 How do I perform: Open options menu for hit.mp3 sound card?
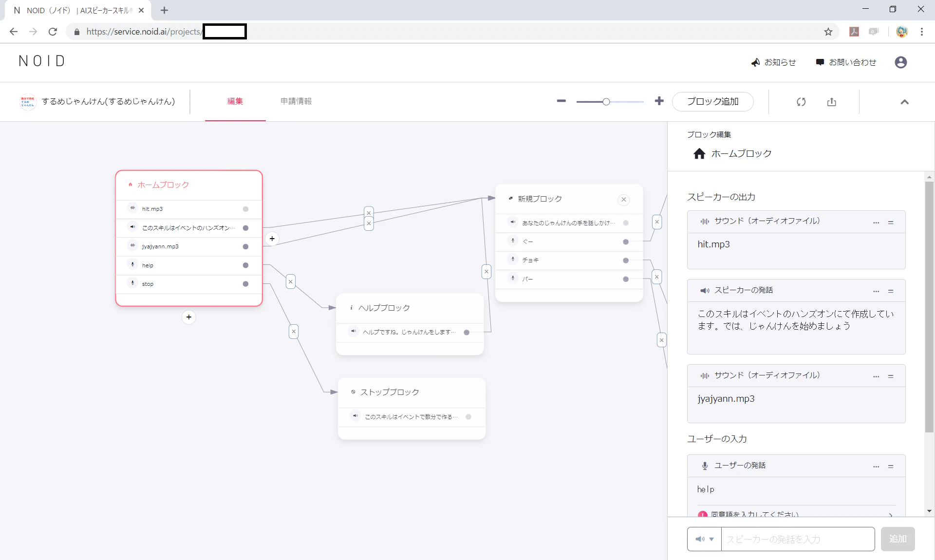point(876,223)
